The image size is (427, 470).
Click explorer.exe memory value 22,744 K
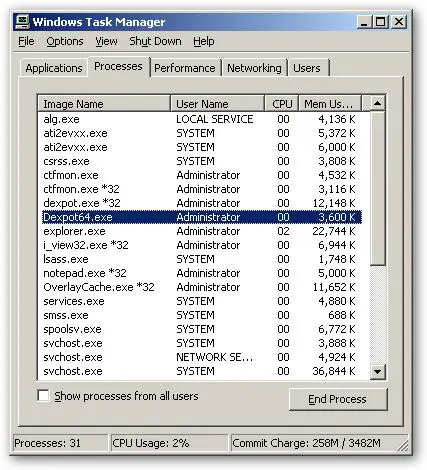click(334, 231)
